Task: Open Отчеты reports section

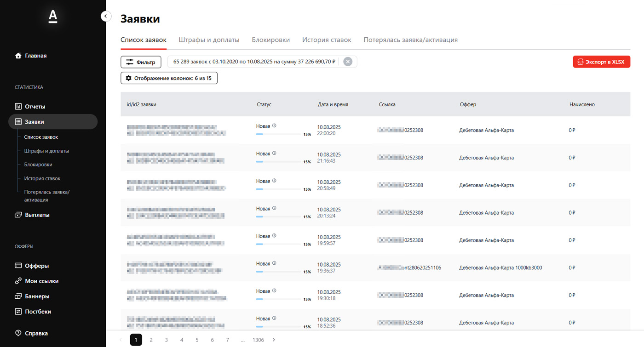Action: [x=35, y=107]
